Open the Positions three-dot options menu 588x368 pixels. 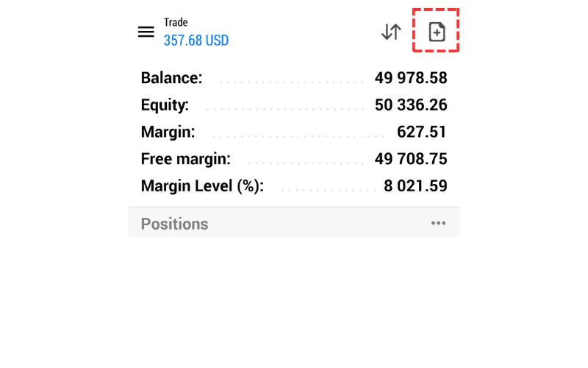click(439, 224)
